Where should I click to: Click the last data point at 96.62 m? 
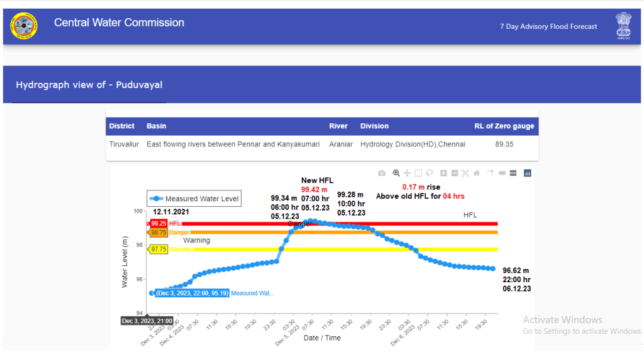[x=492, y=269]
